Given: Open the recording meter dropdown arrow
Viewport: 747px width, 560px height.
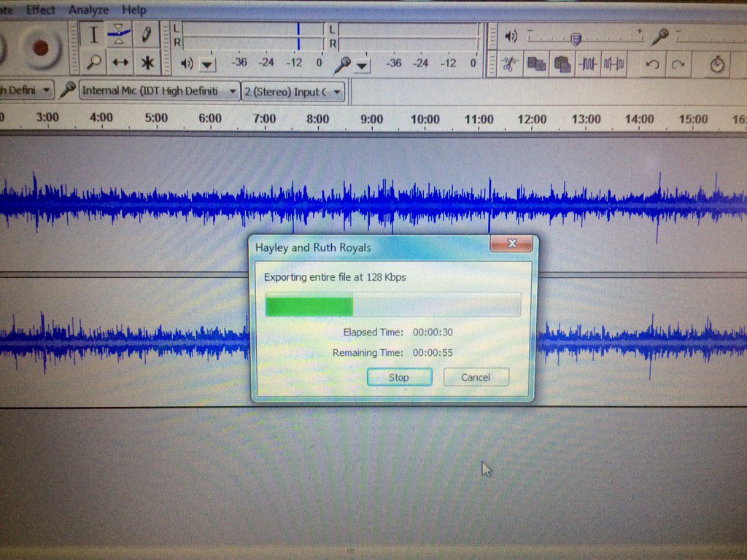Looking at the screenshot, I should 362,66.
